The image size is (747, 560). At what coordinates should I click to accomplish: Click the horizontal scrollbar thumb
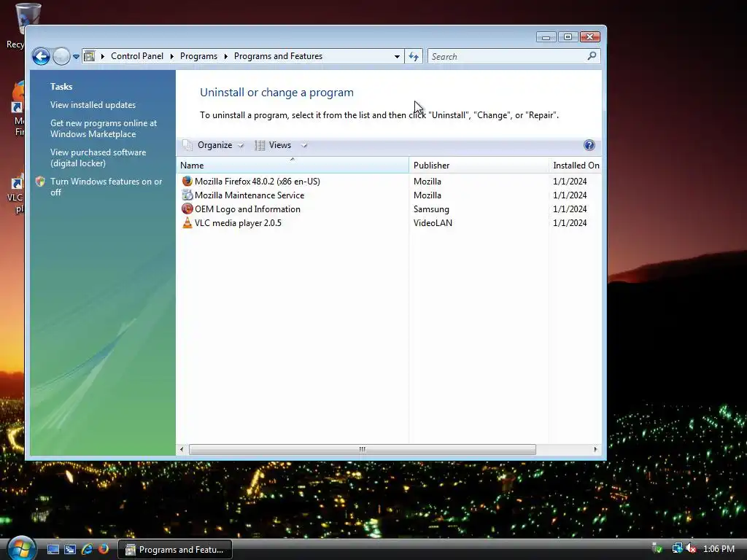tap(363, 449)
